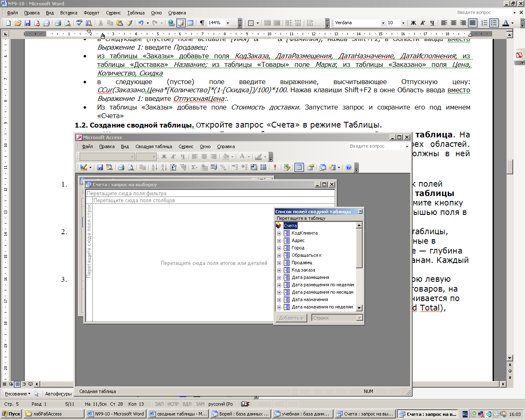525x420 pixels.
Task: Switch to сводные таблицы taskbar item
Action: tap(178, 414)
